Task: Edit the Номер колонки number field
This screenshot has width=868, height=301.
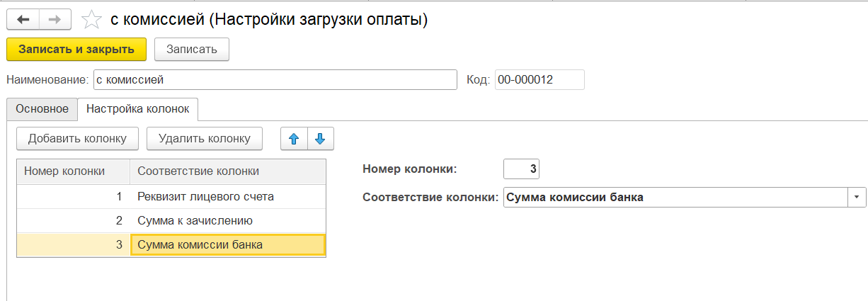Action: click(522, 169)
